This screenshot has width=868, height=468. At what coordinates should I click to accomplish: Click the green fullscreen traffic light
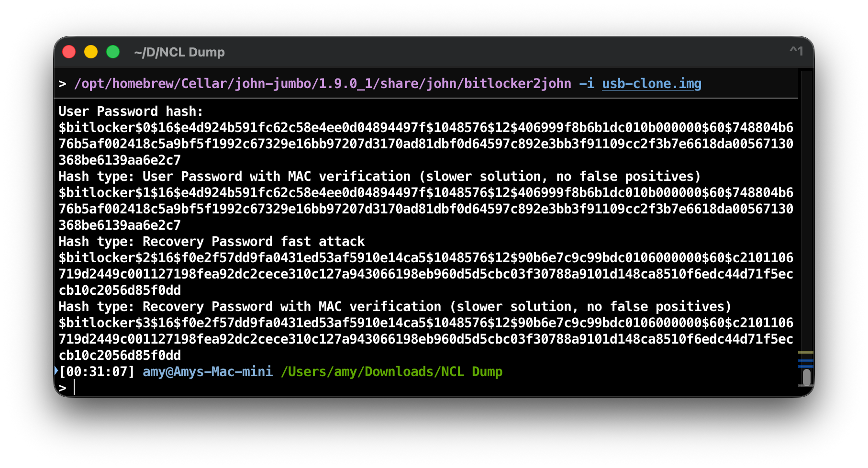pos(112,52)
